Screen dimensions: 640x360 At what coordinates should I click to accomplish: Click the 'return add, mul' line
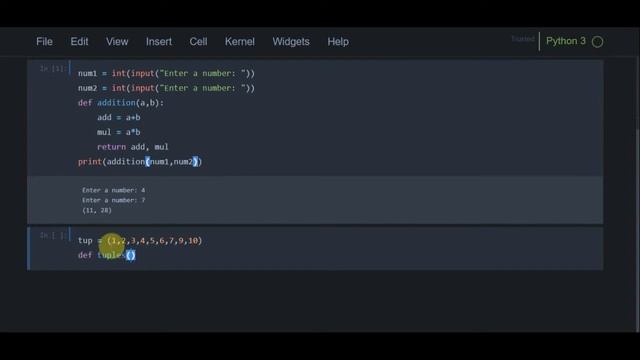(x=133, y=147)
